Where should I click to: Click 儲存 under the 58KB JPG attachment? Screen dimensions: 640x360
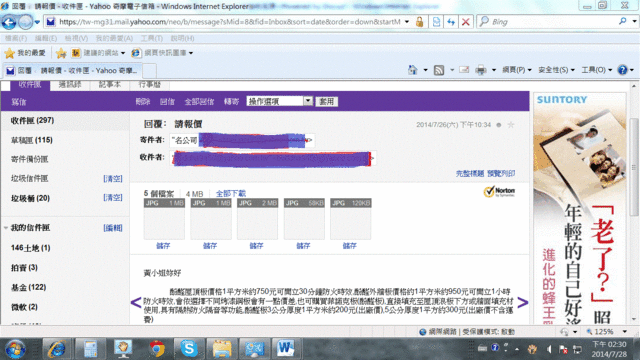click(303, 246)
